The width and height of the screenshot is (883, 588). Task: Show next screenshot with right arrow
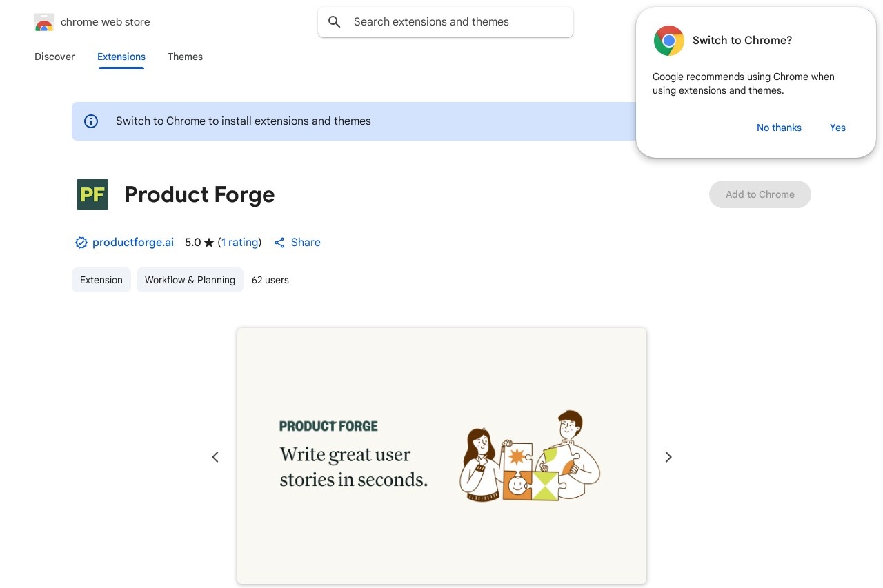pos(668,457)
